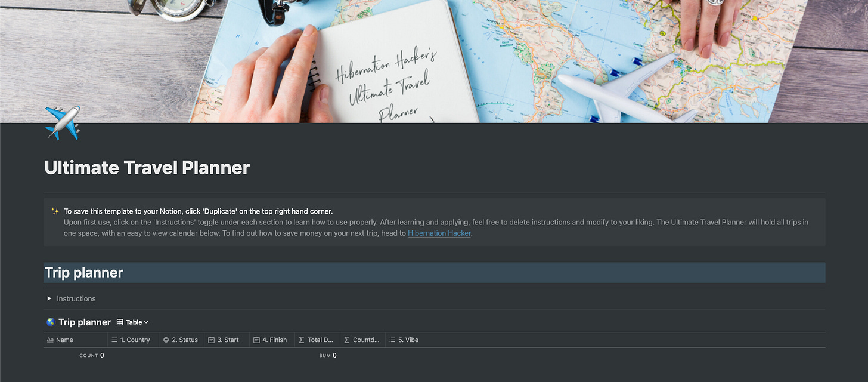Click the calendar icon on Start column

tap(211, 340)
